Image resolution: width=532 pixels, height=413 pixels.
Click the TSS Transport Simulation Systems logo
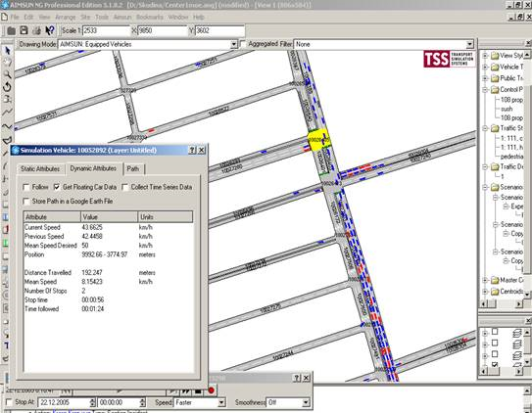[x=449, y=59]
